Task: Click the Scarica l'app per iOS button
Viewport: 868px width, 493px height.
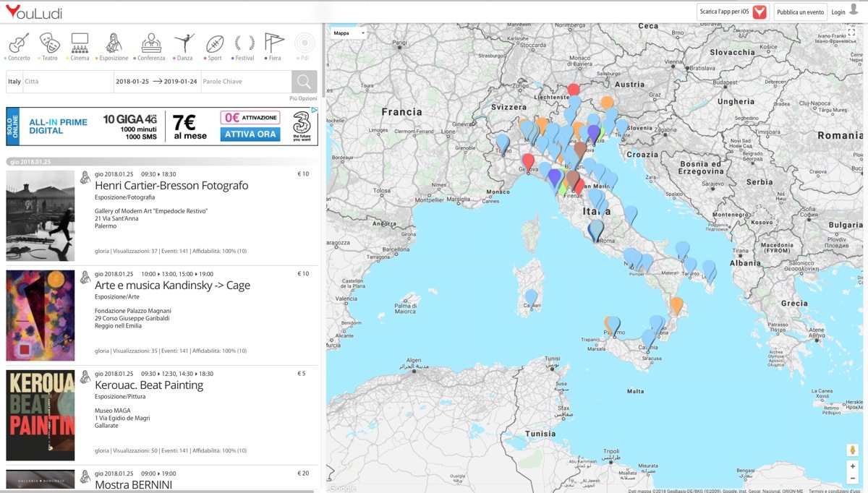Action: (733, 12)
